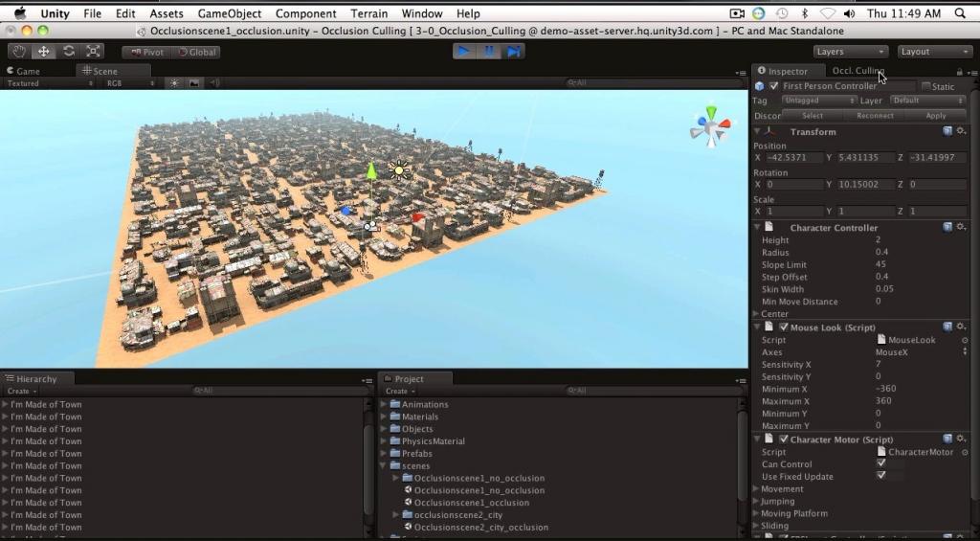The height and width of the screenshot is (541, 980).
Task: Click the Apply prefab button
Action: pos(936,116)
